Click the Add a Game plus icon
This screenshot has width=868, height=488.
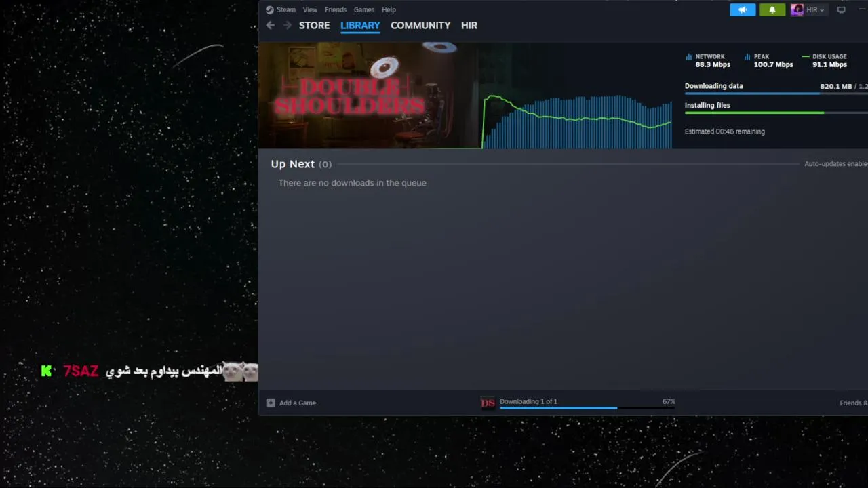tap(271, 403)
